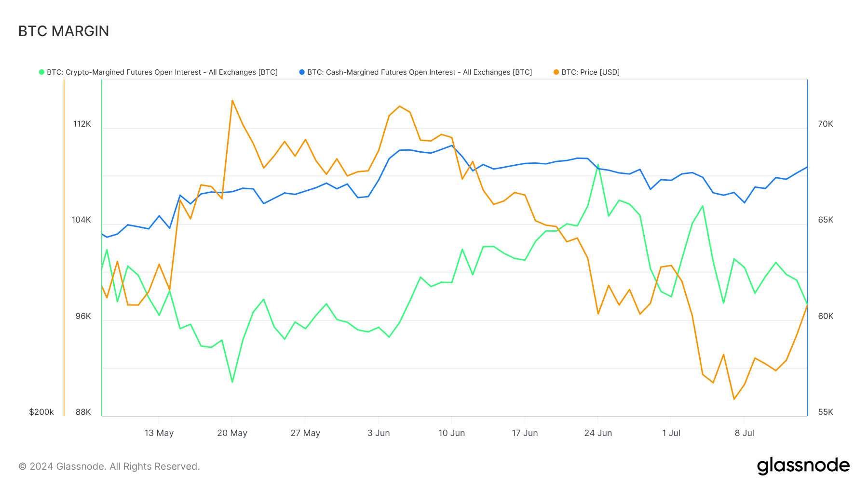Viewport: 868px width, 488px height.
Task: Select the 20 May date label
Action: pyautogui.click(x=232, y=433)
